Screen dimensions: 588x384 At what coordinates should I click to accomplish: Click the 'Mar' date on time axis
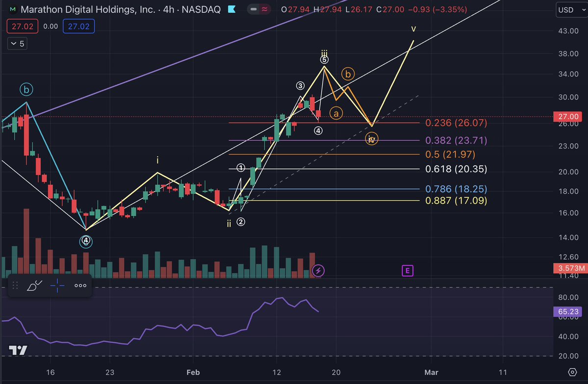point(431,372)
